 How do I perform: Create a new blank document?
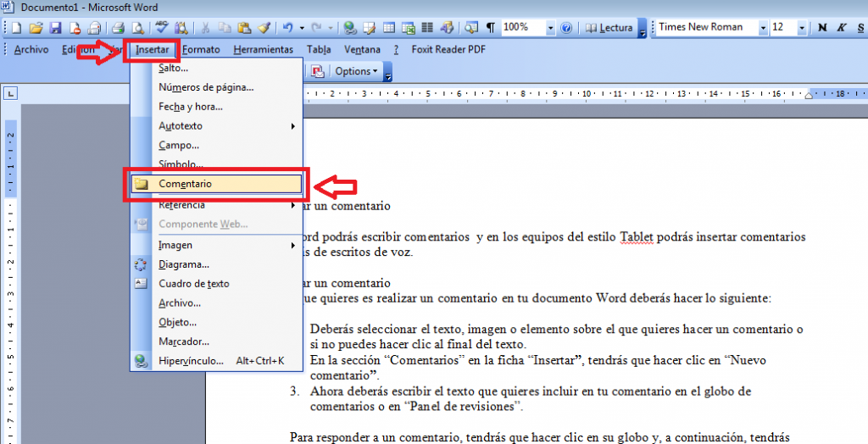16,27
